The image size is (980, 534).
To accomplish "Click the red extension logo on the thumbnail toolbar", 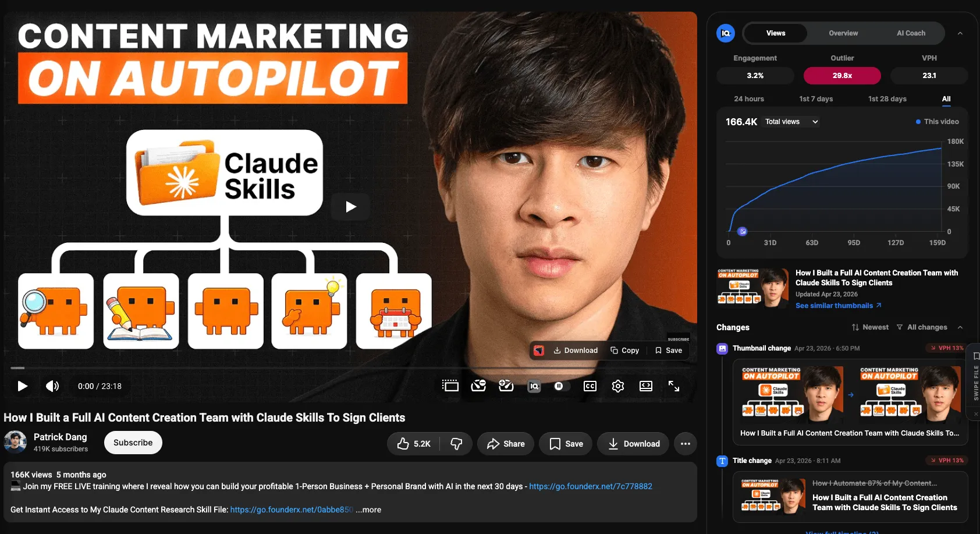I will point(539,350).
